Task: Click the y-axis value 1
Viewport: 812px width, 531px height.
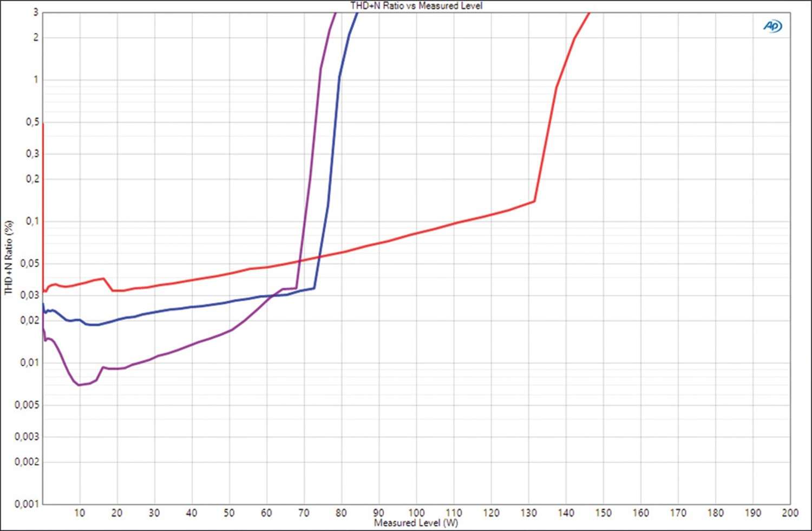Action: pos(36,80)
